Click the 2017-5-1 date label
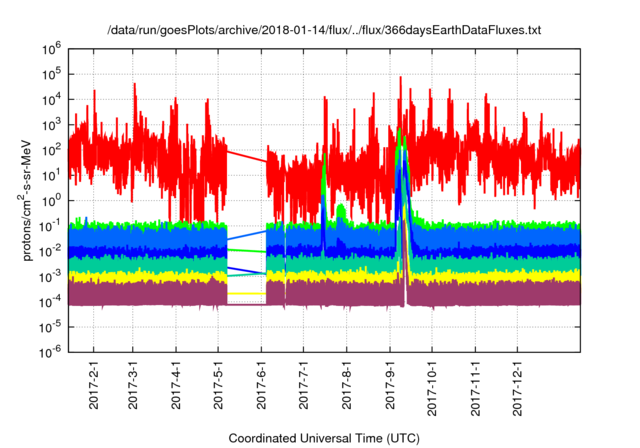Viewport: 640px width, 448px height. [x=218, y=385]
